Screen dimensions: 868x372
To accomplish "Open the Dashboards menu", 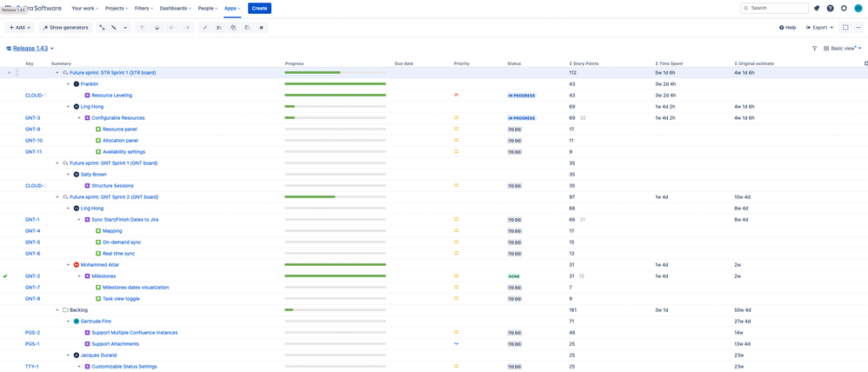I will (176, 9).
